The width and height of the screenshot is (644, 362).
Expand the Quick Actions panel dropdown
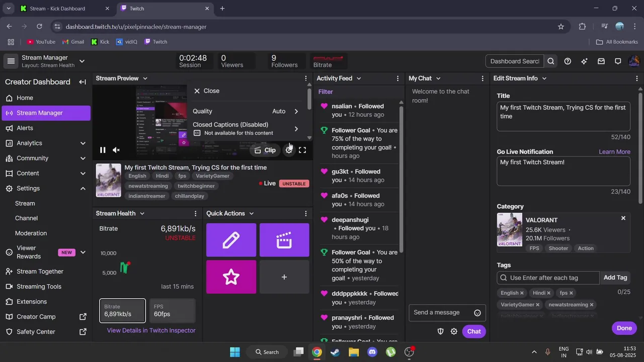pos(251,214)
